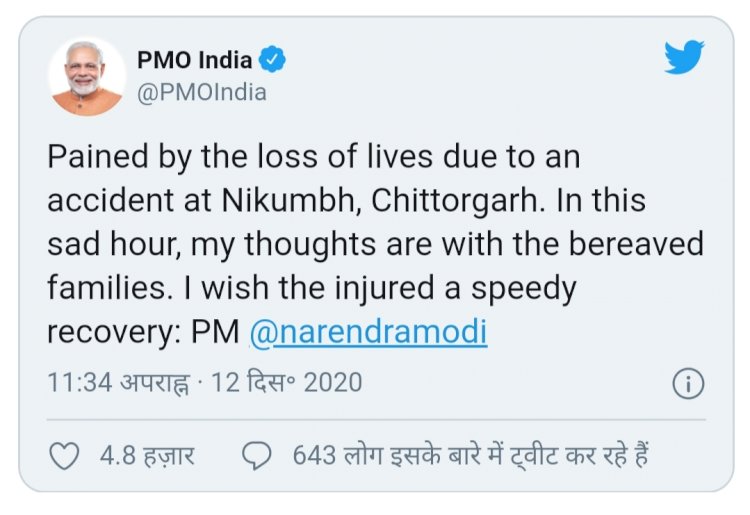
Task: Open the @PMOIndia handle link
Action: point(201,92)
